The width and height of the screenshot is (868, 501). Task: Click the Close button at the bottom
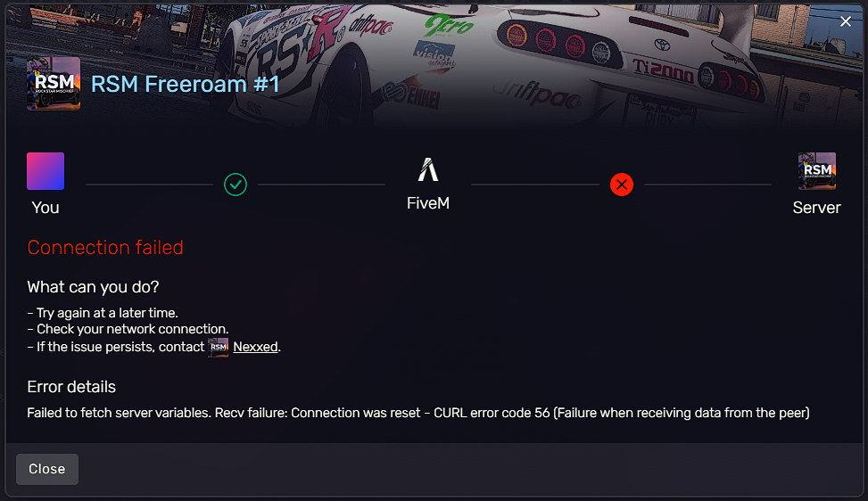click(47, 469)
